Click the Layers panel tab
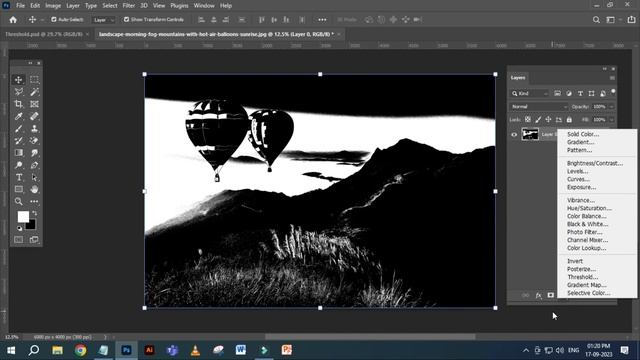Screen dimensions: 640x360 pyautogui.click(x=518, y=78)
